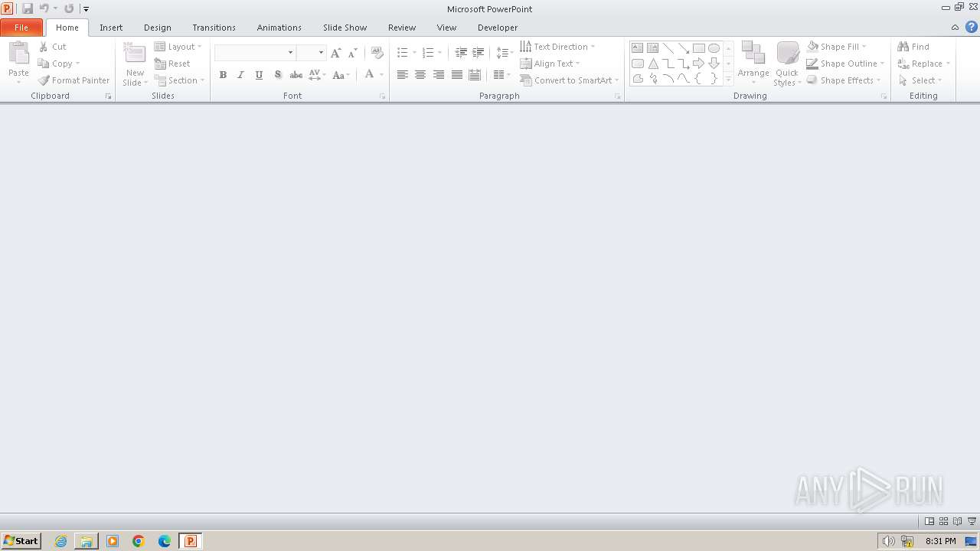
Task: Click the Arrange icon
Action: point(753,53)
